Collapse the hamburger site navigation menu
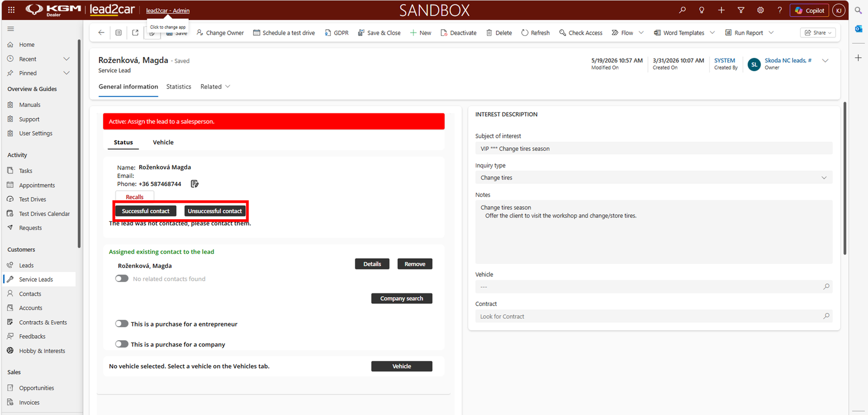Screen dimensions: 868x415 [x=11, y=29]
